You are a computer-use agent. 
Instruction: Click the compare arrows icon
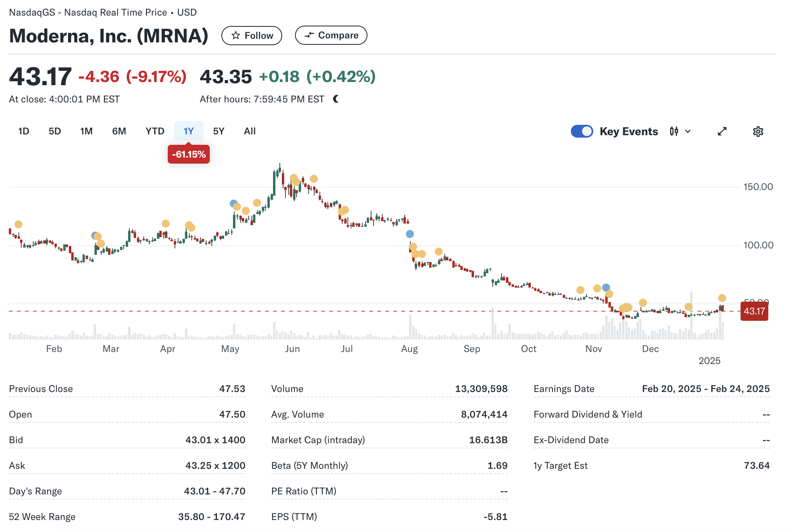point(309,35)
